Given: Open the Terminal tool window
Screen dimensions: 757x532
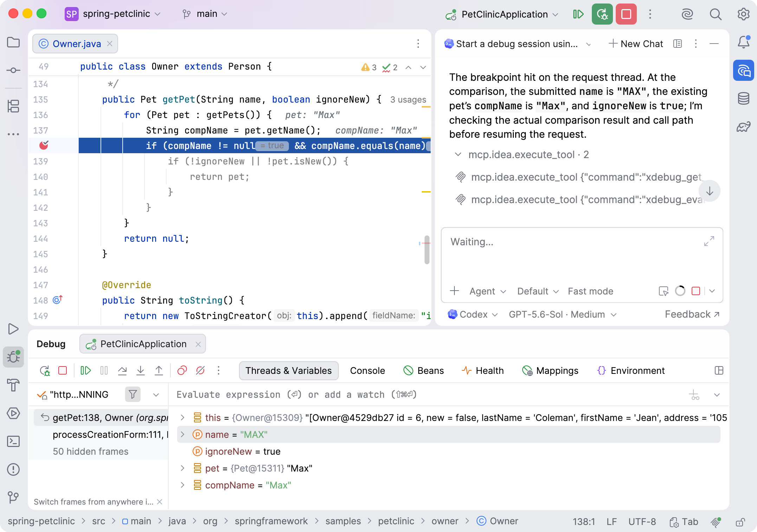Looking at the screenshot, I should click(13, 441).
